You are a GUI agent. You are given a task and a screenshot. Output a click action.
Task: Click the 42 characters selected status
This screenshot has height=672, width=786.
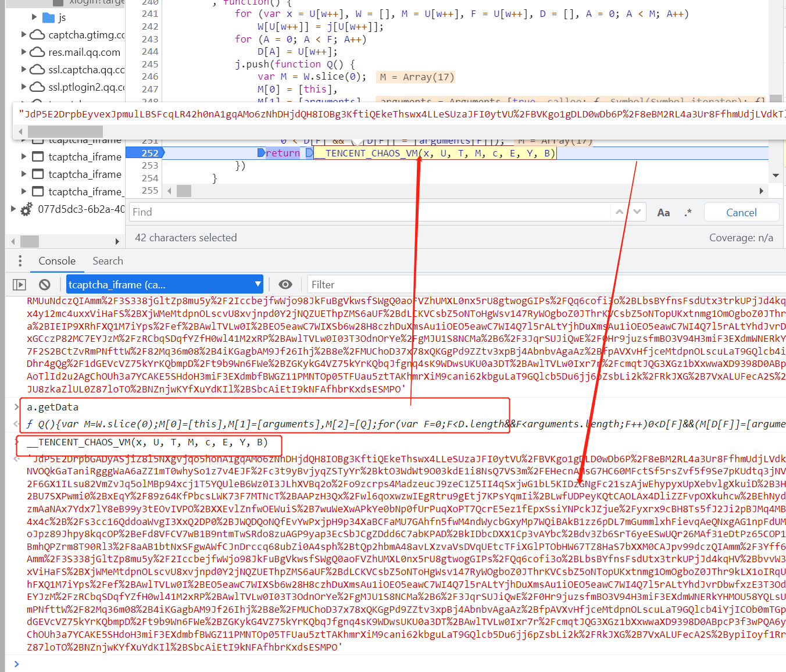pyautogui.click(x=186, y=238)
